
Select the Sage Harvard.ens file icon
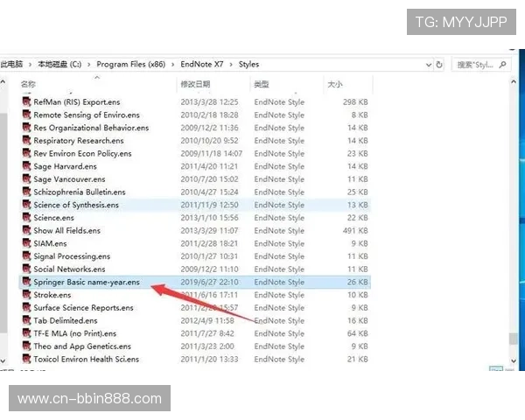27,165
